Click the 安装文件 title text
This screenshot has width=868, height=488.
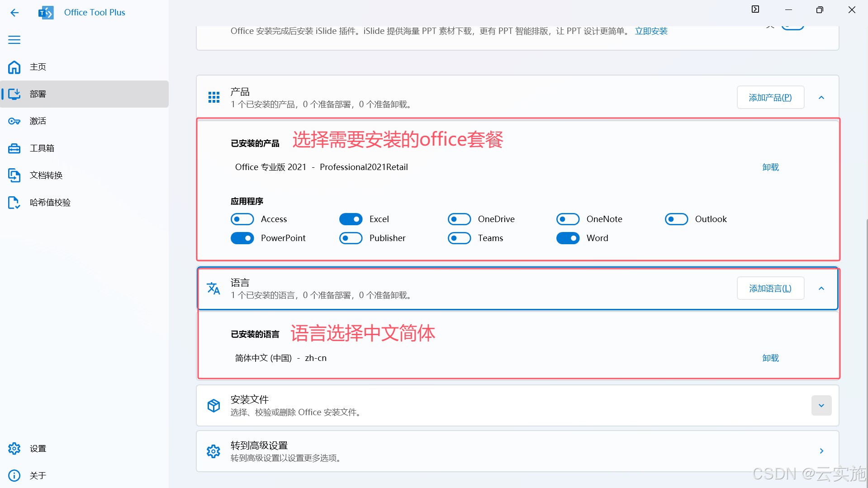point(250,400)
